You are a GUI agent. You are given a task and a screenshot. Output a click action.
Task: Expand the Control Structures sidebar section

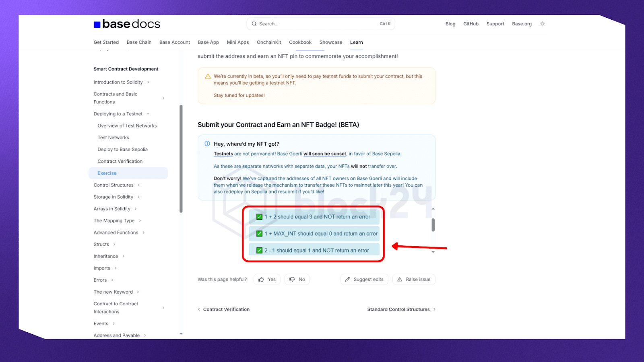tap(138, 185)
